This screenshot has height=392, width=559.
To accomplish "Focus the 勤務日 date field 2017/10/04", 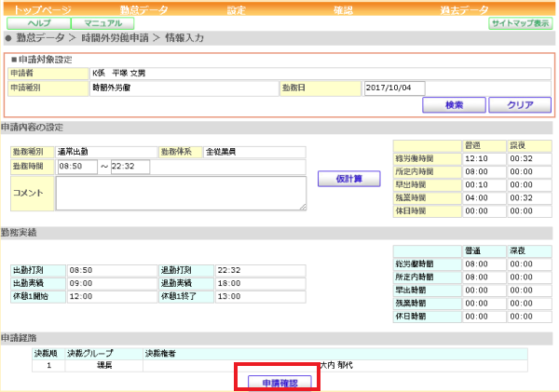I will click(x=394, y=88).
